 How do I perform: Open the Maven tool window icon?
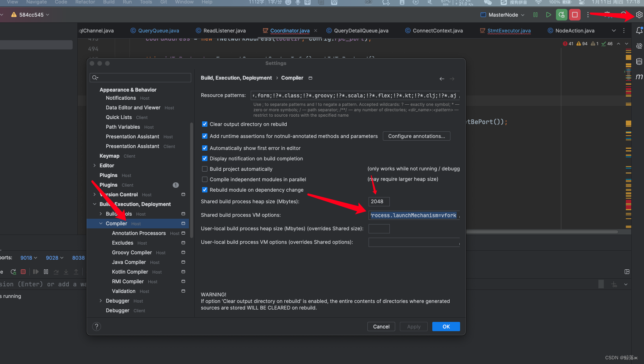(639, 77)
